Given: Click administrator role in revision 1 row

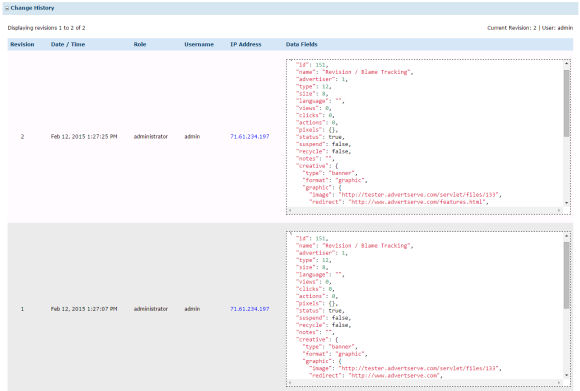Looking at the screenshot, I should pyautogui.click(x=151, y=309).
